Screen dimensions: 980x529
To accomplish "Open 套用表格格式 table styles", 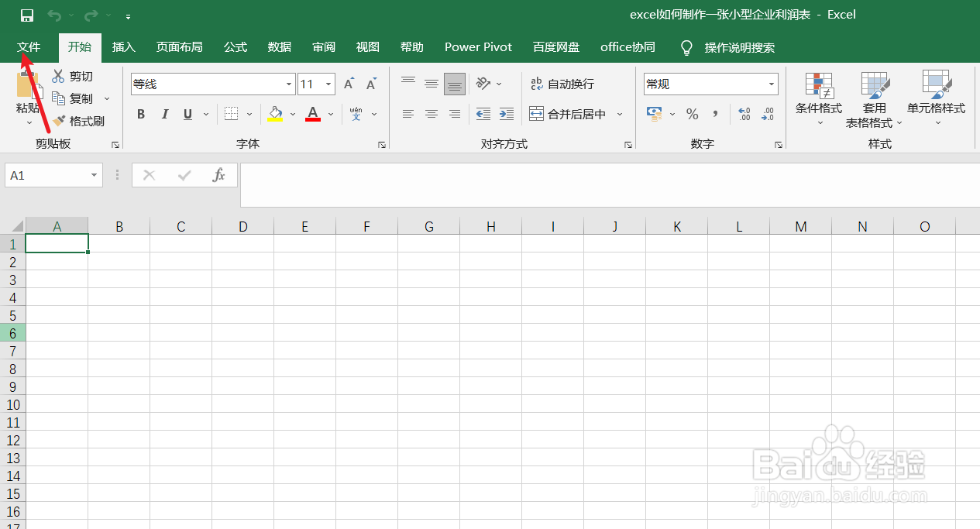I will [x=875, y=100].
